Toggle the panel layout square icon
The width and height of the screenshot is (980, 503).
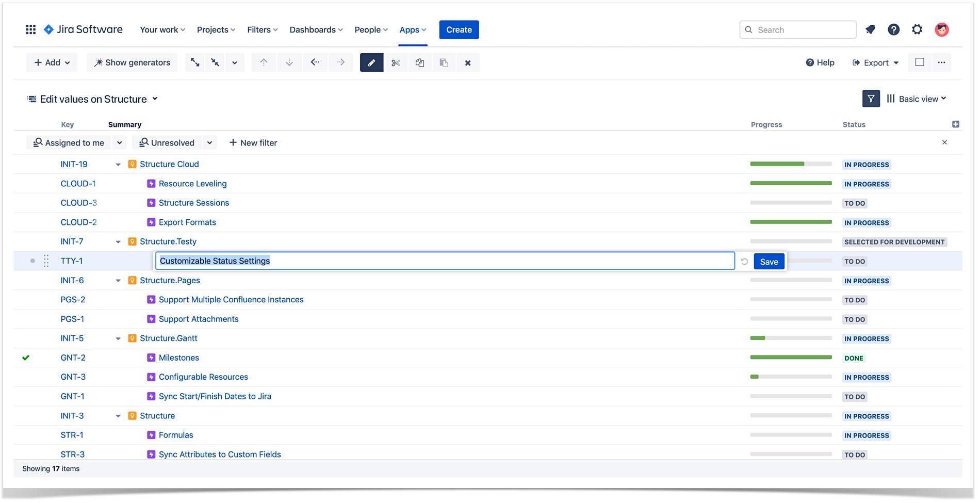920,62
